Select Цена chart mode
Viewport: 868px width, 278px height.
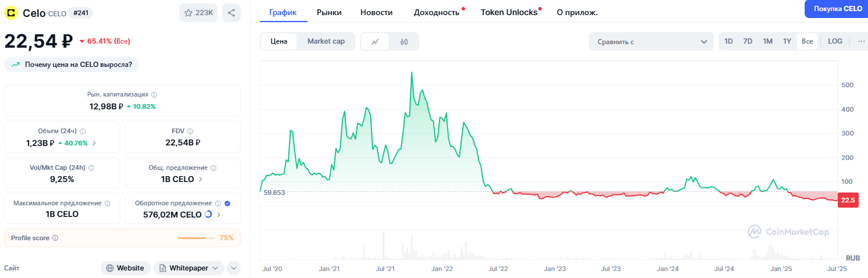tap(279, 41)
